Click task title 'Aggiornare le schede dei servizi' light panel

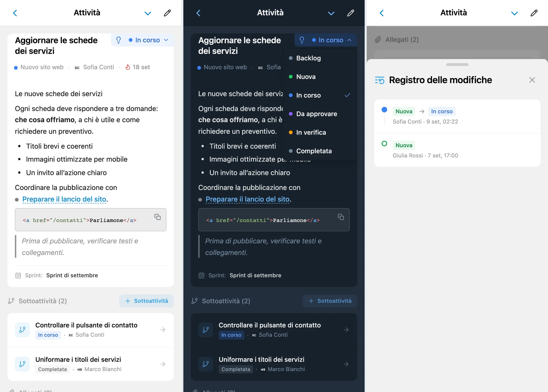coord(56,46)
